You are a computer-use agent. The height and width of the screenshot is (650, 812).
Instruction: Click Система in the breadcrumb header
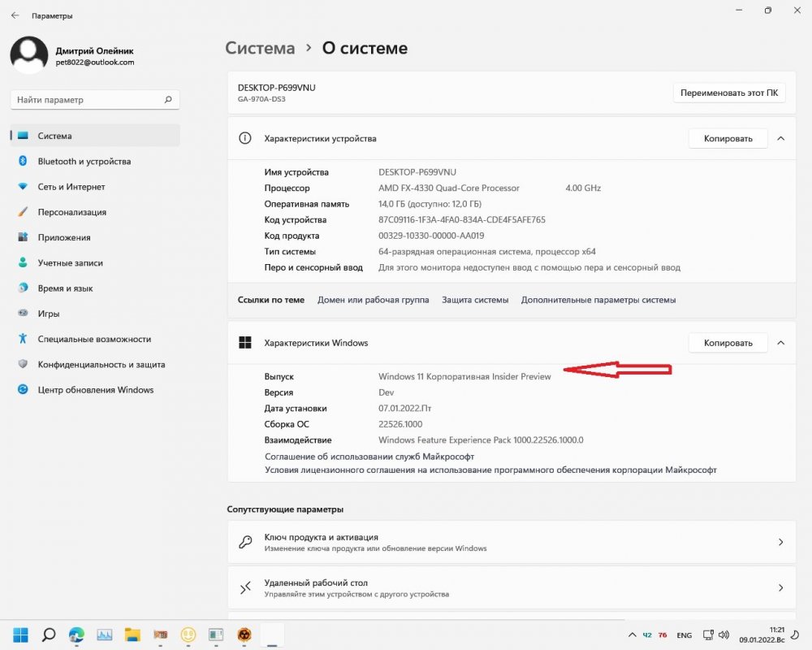tap(260, 48)
